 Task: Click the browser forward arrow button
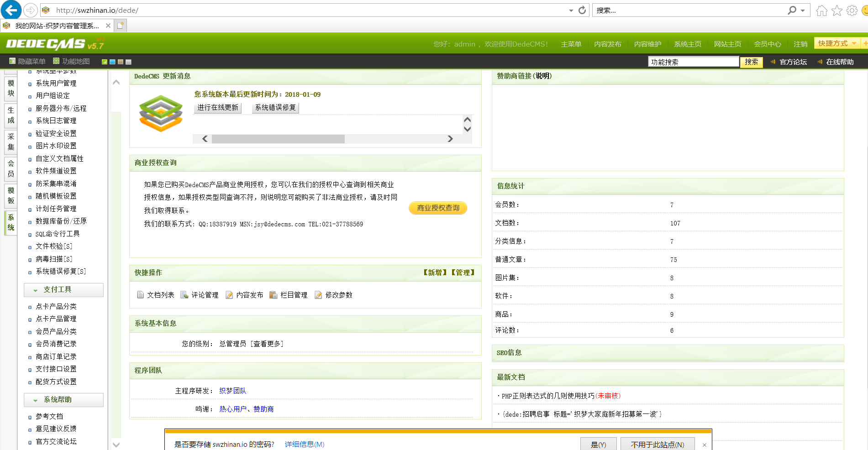30,10
